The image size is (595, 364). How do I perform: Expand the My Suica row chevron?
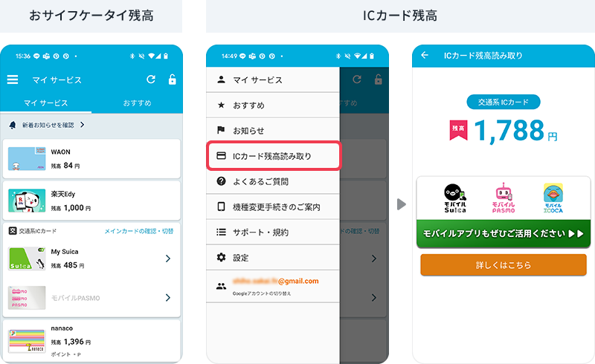pyautogui.click(x=168, y=259)
